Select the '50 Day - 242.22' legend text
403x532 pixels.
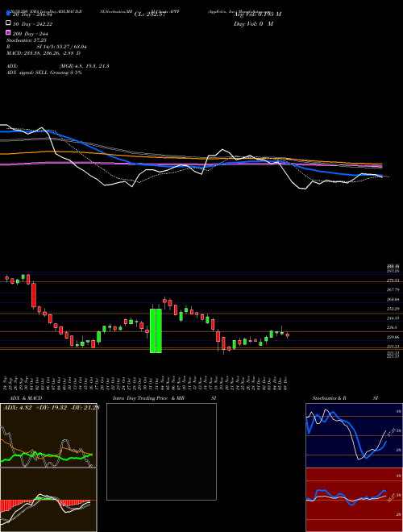[x=32, y=24]
